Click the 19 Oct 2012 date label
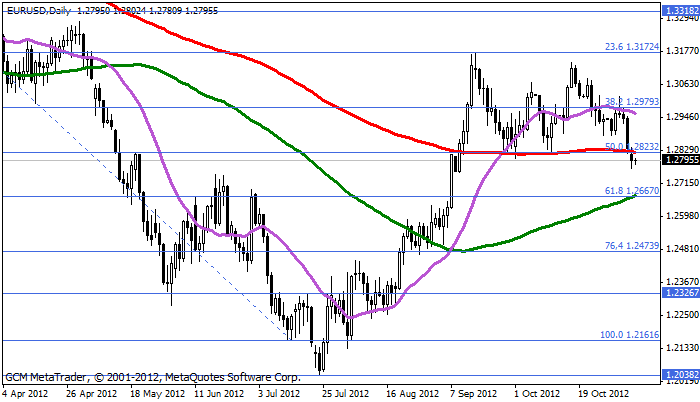 [604, 394]
